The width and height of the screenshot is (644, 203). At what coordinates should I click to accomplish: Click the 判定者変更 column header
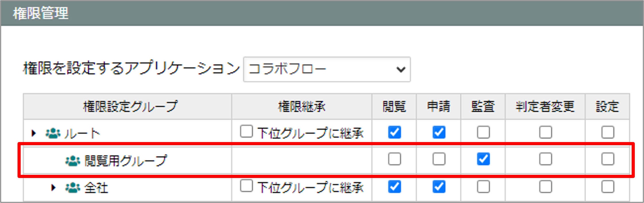click(x=545, y=106)
